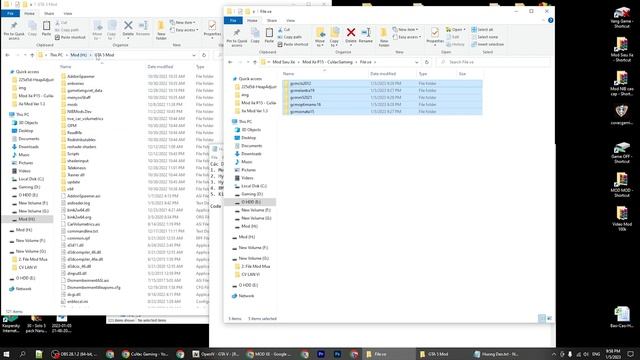This screenshot has width=640, height=360.
Task: Expand address history dropdown in File xe
Action: click(x=416, y=62)
